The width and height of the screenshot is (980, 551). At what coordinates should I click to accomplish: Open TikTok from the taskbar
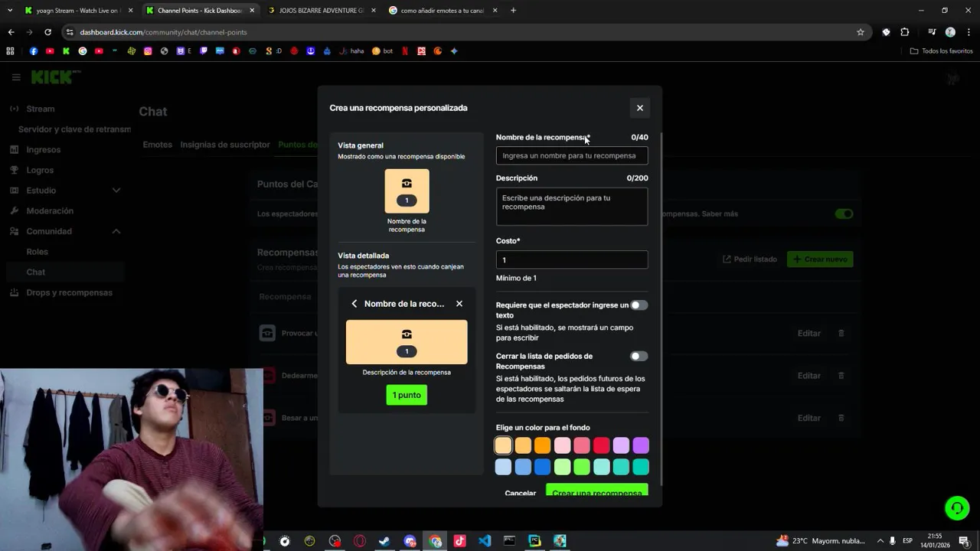click(459, 541)
